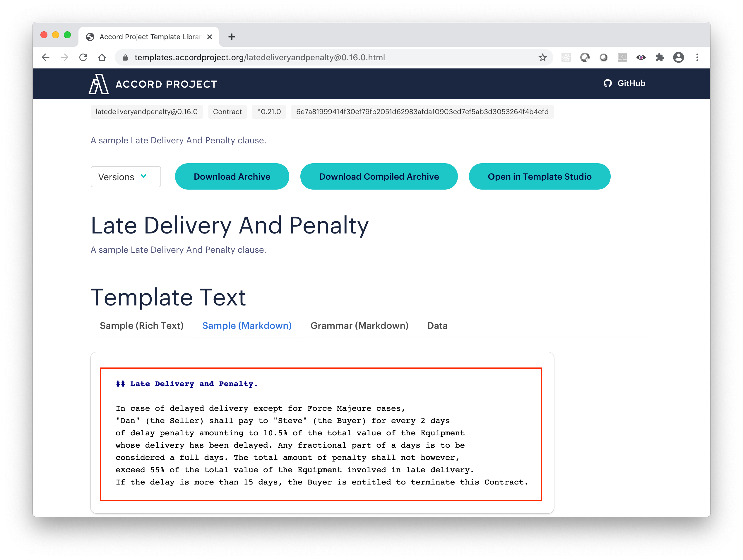Select the Grammar (Markdown) tab
This screenshot has width=743, height=560.
(x=359, y=325)
